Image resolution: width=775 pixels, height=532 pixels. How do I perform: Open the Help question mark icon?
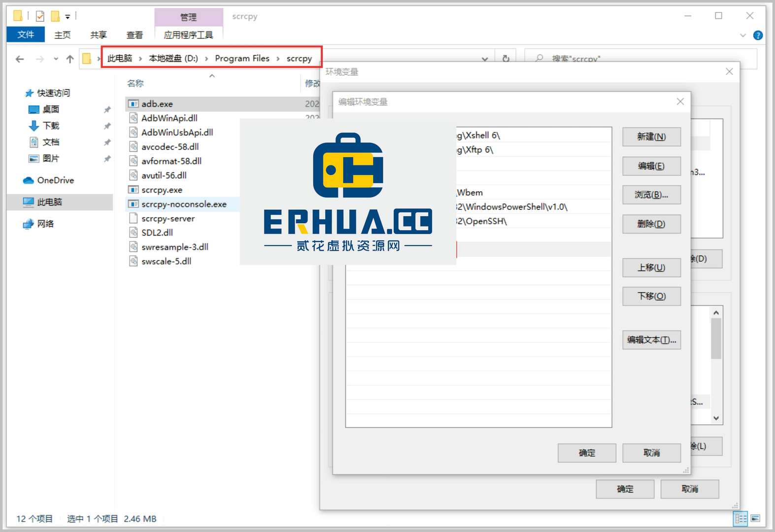pyautogui.click(x=758, y=35)
